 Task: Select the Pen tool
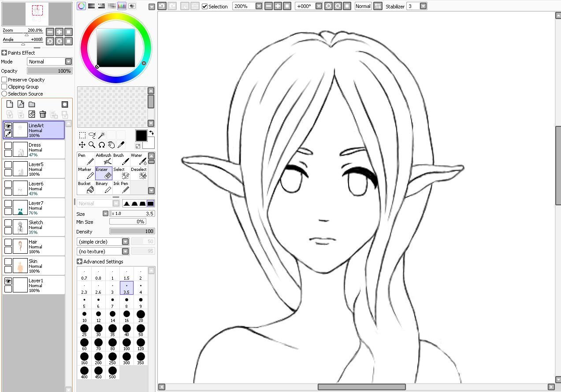[x=86, y=159]
